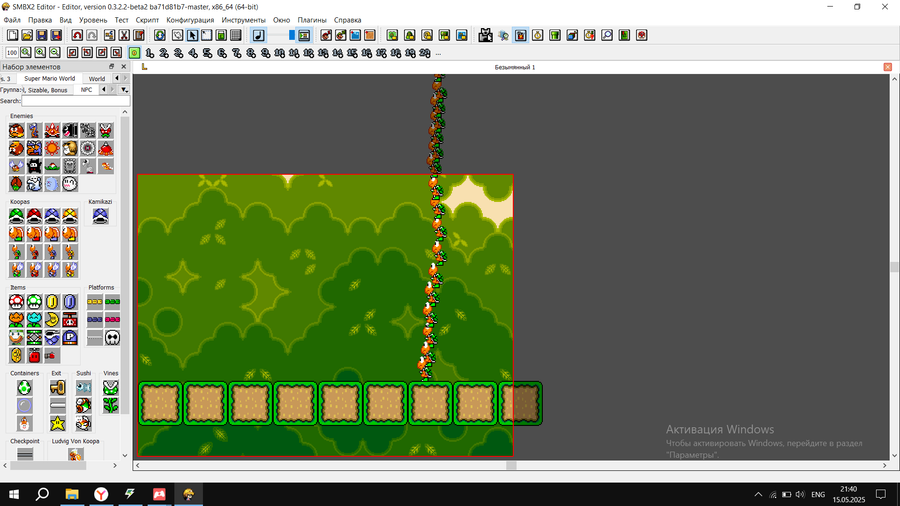Select the red Koopa shell
Image resolution: width=900 pixels, height=506 pixels.
point(34,216)
